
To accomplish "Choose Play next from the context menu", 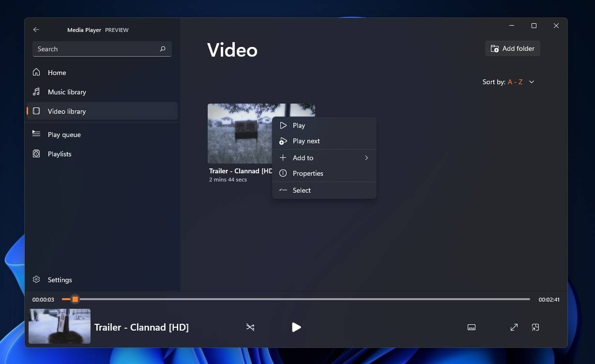I will coord(306,141).
